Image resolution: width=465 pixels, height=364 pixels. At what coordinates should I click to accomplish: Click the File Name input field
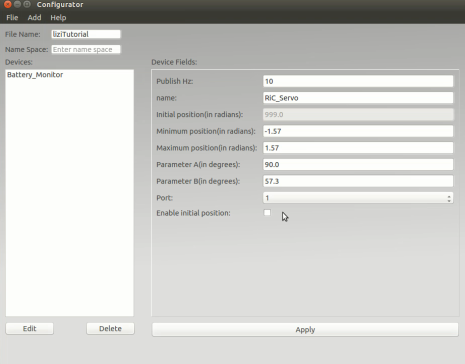pyautogui.click(x=86, y=34)
